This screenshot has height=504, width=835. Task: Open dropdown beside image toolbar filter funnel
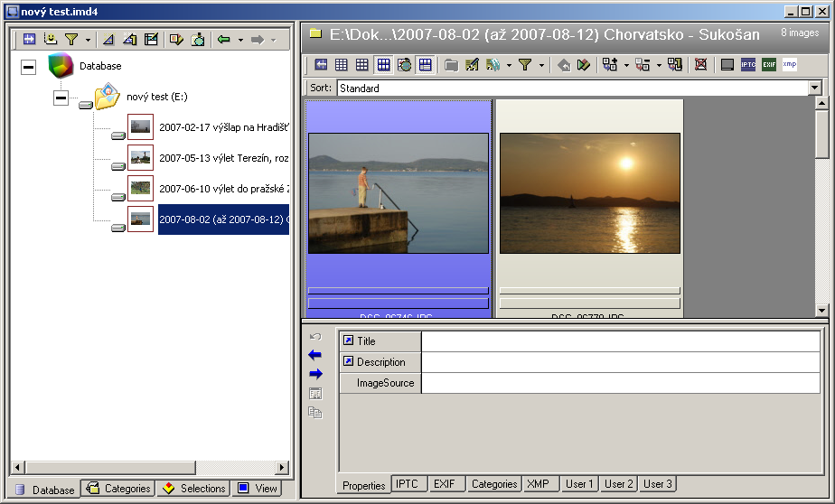[x=541, y=65]
